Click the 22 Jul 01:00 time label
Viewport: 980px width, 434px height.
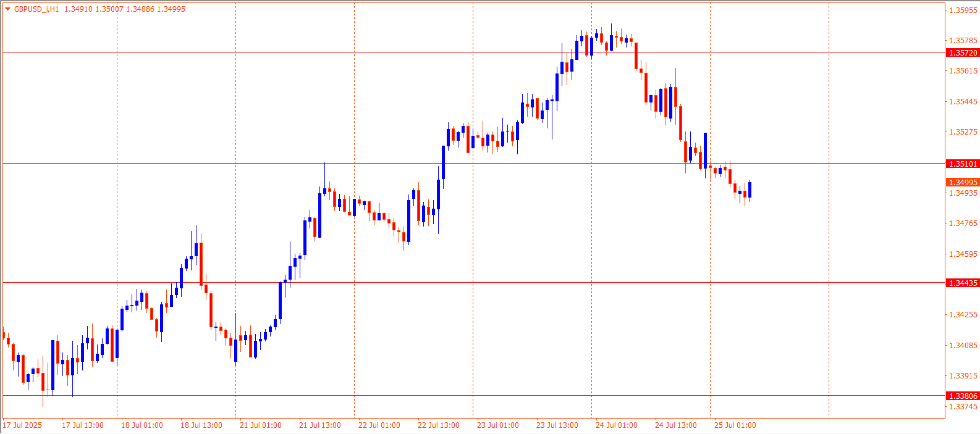pyautogui.click(x=379, y=425)
